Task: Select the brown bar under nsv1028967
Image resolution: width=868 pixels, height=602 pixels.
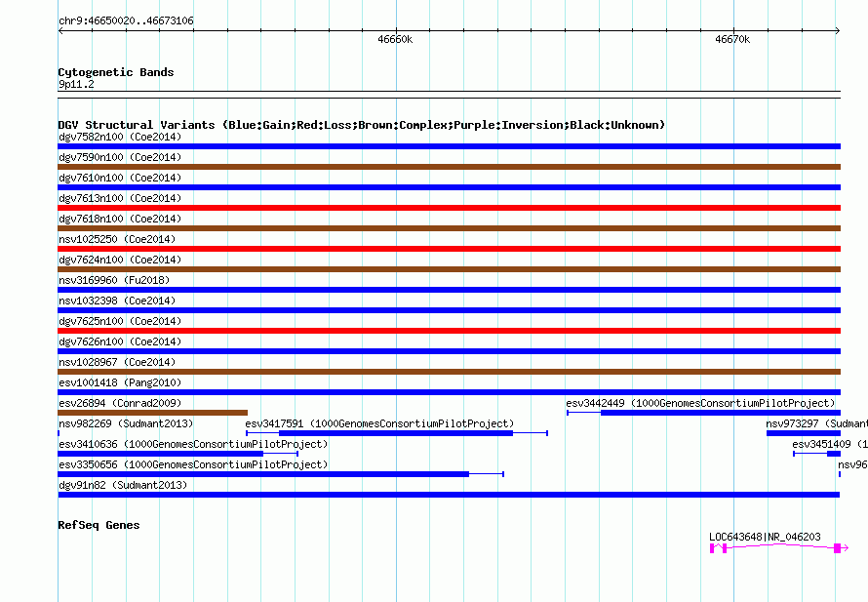Action: point(449,372)
